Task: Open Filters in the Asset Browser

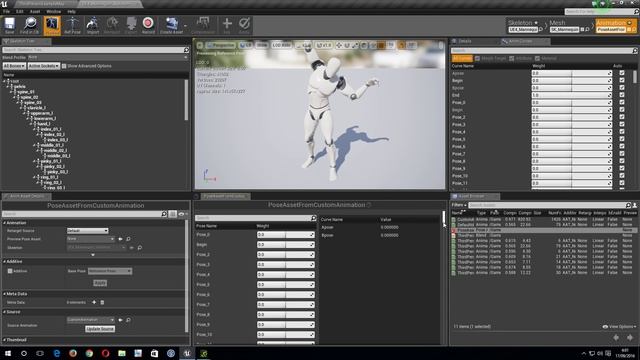Action: tap(459, 205)
